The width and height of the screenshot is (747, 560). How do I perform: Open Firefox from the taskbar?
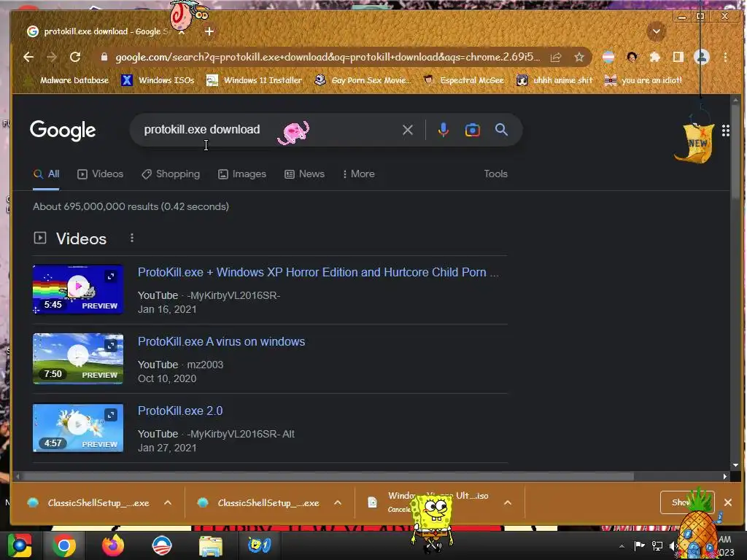[x=113, y=545]
